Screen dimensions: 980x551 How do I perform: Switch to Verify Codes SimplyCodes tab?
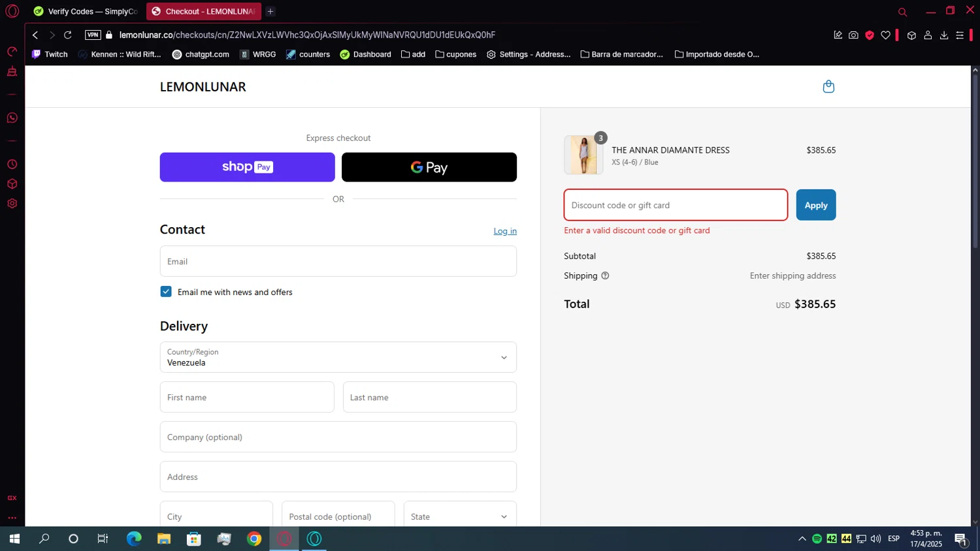click(86, 11)
